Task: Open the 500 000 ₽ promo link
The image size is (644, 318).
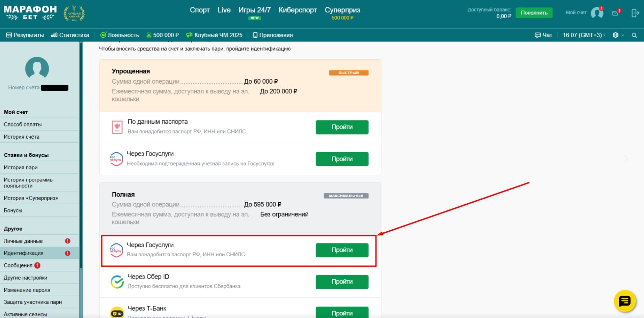Action: pyautogui.click(x=162, y=35)
